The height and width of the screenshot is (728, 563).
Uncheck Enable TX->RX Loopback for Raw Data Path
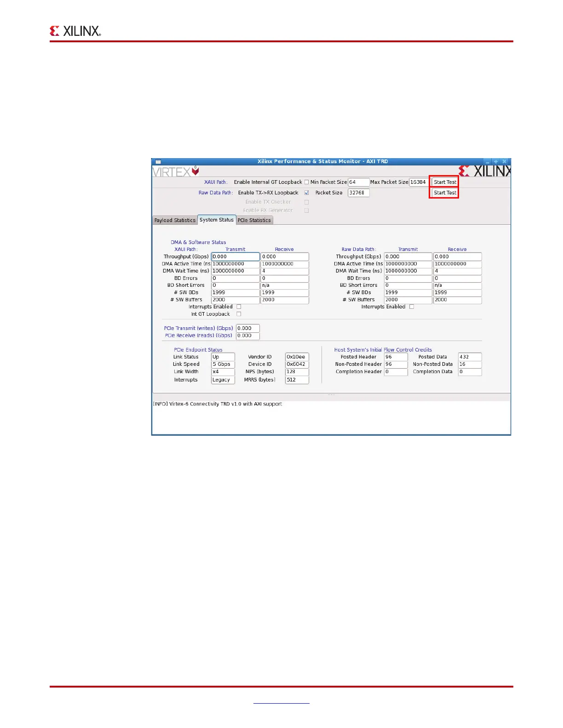click(x=306, y=193)
